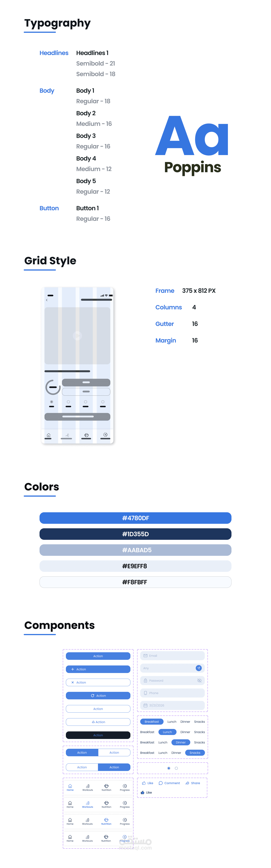Click the date field showing 31/21/2026
Image resolution: width=271 pixels, height=868 pixels.
click(172, 705)
